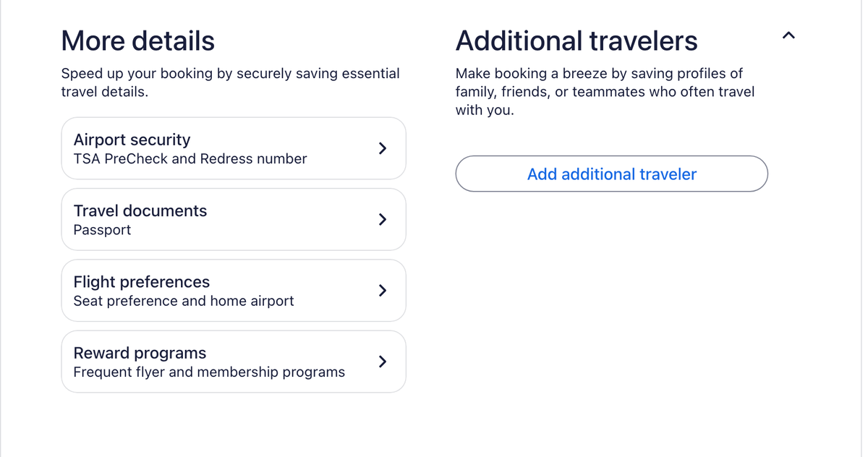Image resolution: width=868 pixels, height=457 pixels.
Task: Click the More details heading
Action: 137,40
